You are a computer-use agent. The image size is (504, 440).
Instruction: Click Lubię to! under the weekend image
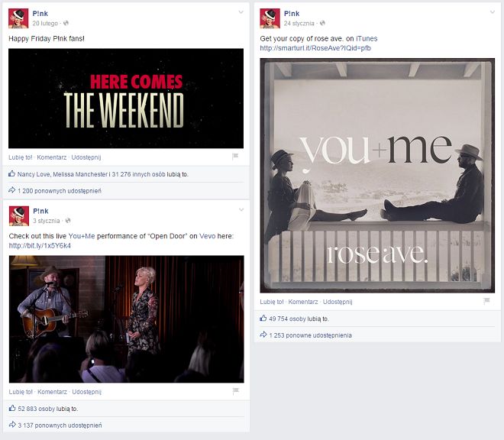[21, 157]
